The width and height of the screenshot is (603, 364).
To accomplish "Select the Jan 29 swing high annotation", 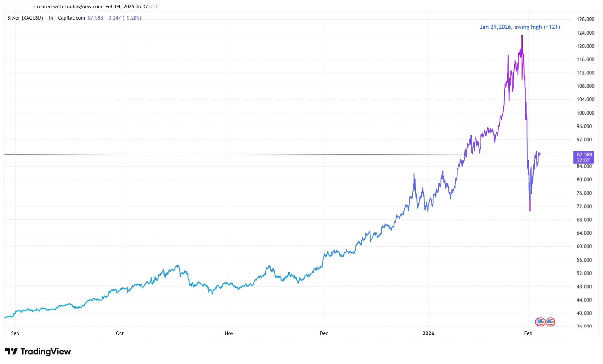I will [520, 27].
